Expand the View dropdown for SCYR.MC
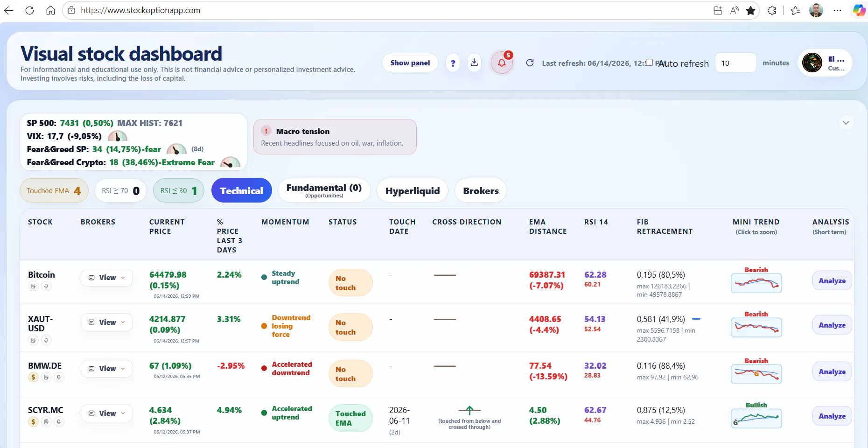Image resolution: width=868 pixels, height=448 pixels. 107,413
